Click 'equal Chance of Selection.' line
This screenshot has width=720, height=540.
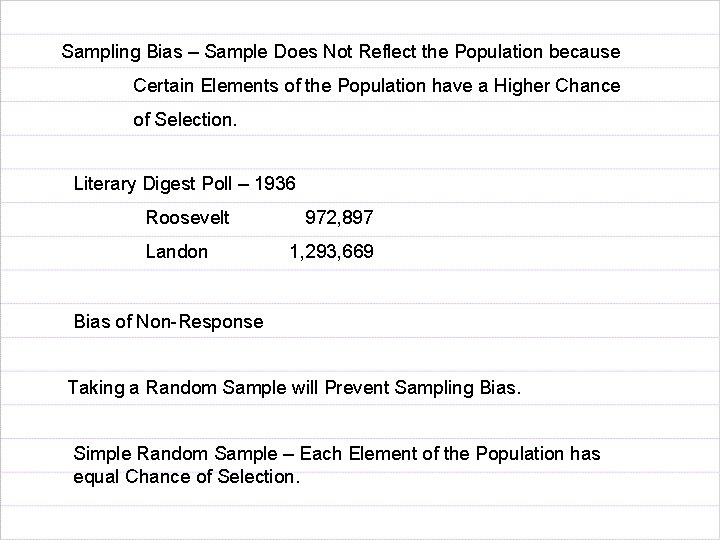186,477
